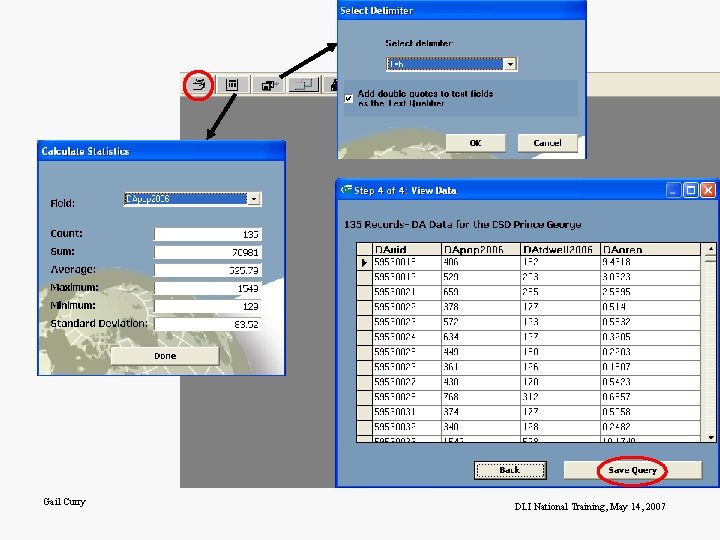Open the Select delimiter dropdown arrow
The image size is (720, 540).
[510, 64]
